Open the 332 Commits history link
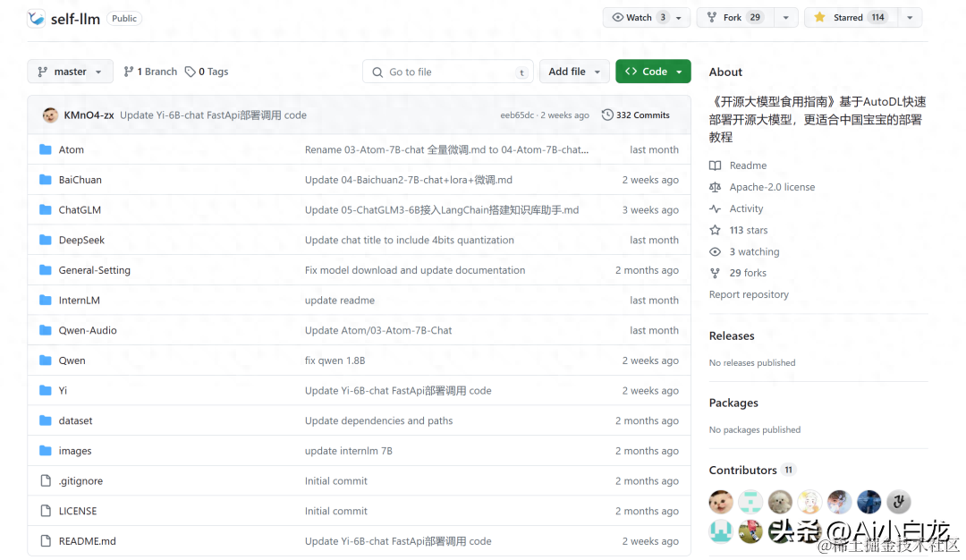 click(x=636, y=115)
